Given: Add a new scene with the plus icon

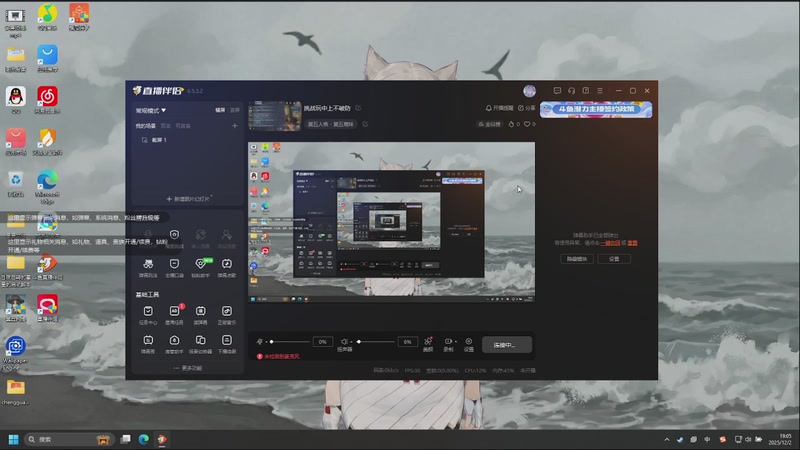Looking at the screenshot, I should pyautogui.click(x=235, y=126).
